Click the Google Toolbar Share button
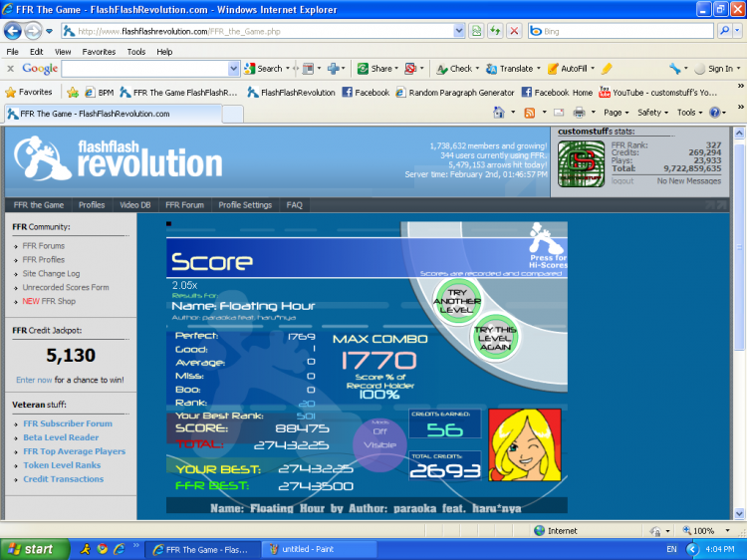 click(374, 69)
